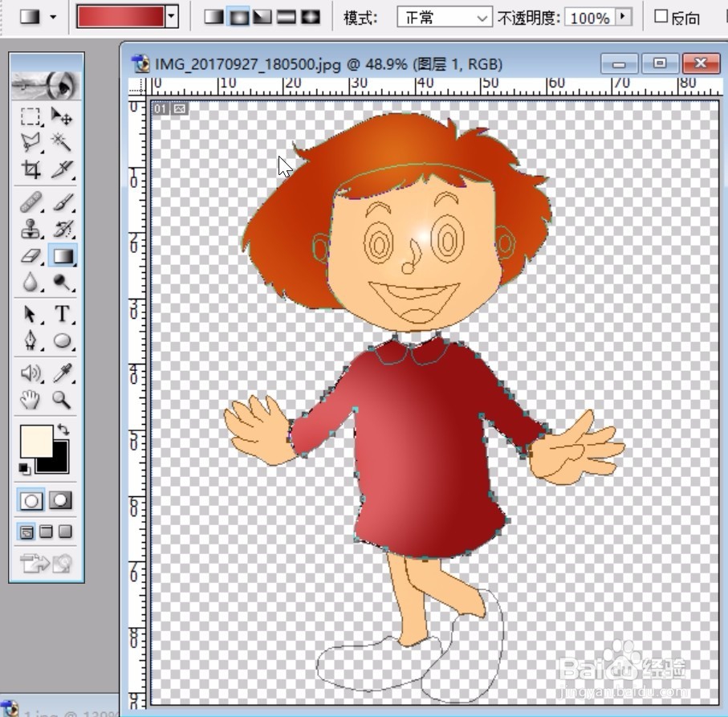Viewport: 728px width, 717px height.
Task: Choose Standard Screen mode
Action: [x=27, y=532]
